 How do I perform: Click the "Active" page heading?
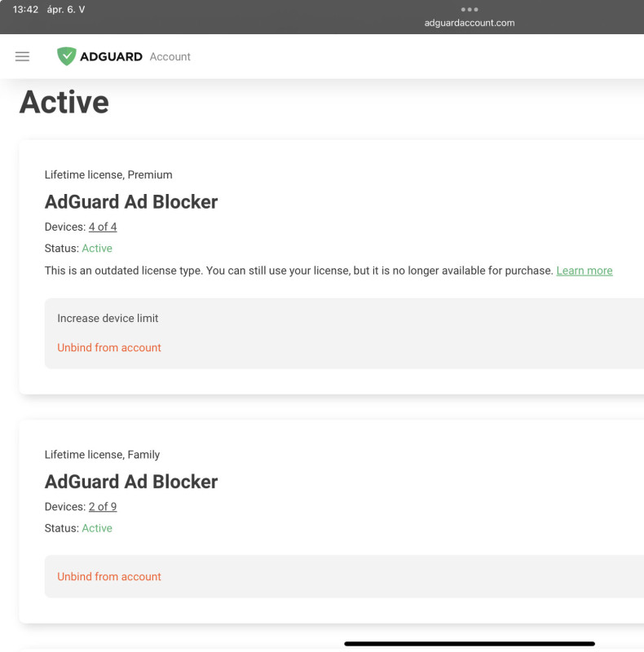coord(64,103)
